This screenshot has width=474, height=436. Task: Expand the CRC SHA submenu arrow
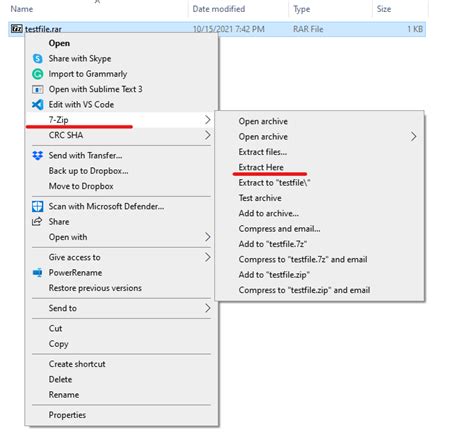(207, 135)
